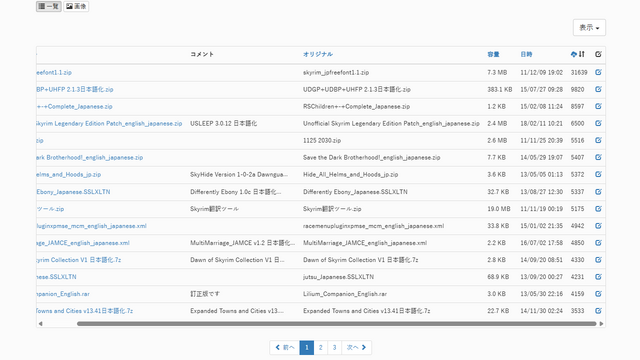Select 'racemenupluginxpmse_mcm_english_japanese.xml' original name

pyautogui.click(x=373, y=226)
